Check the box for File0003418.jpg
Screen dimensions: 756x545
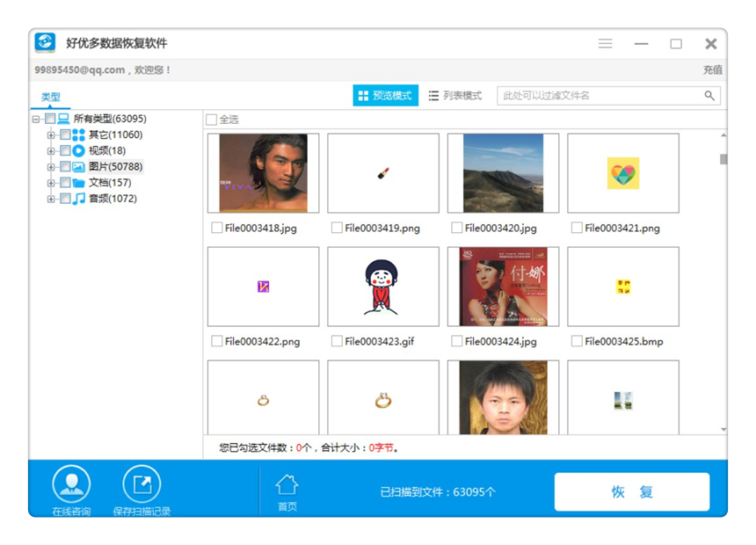click(215, 227)
